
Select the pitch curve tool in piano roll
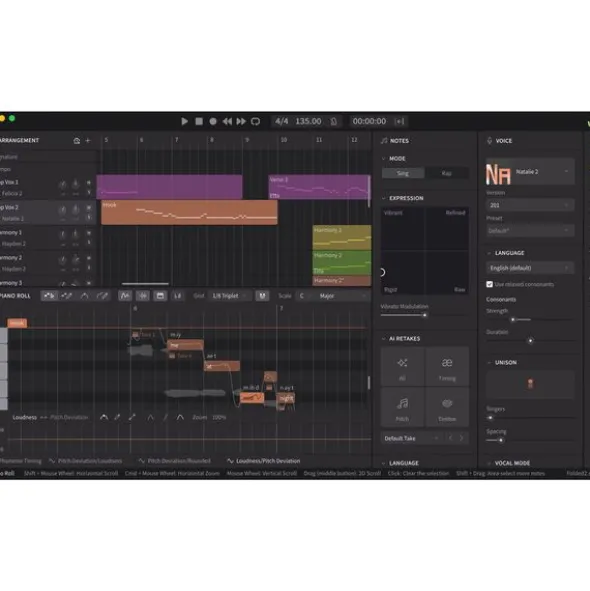[x=84, y=296]
